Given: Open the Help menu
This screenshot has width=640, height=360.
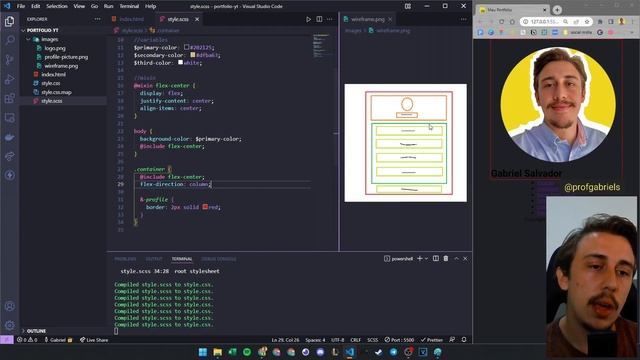Looking at the screenshot, I should [x=151, y=6].
